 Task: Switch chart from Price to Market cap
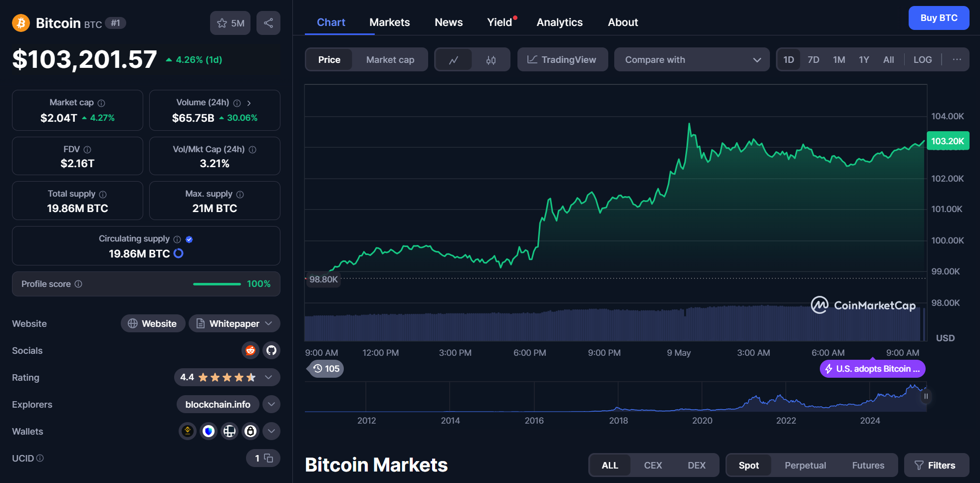(390, 59)
